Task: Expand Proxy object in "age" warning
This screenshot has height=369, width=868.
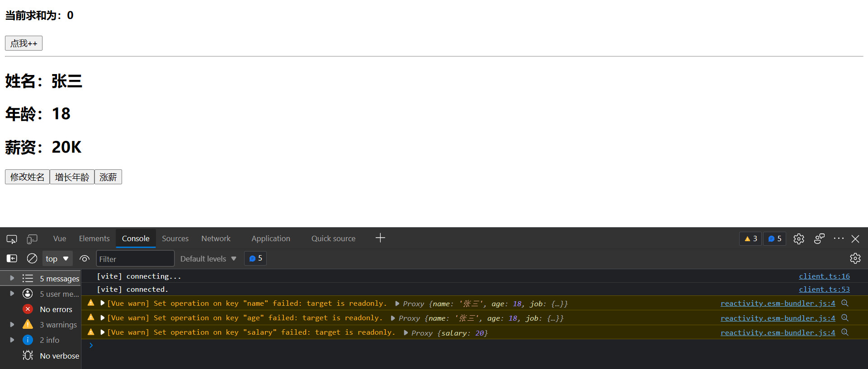Action: pos(393,318)
